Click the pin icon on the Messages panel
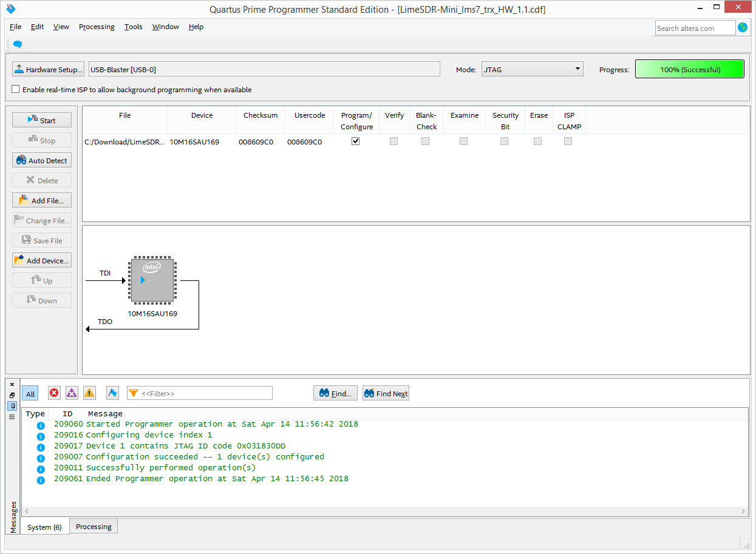This screenshot has height=554, width=756. [x=12, y=406]
